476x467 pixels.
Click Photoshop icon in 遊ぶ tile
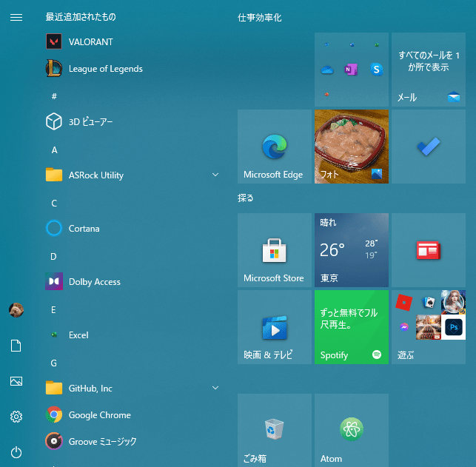click(x=454, y=327)
